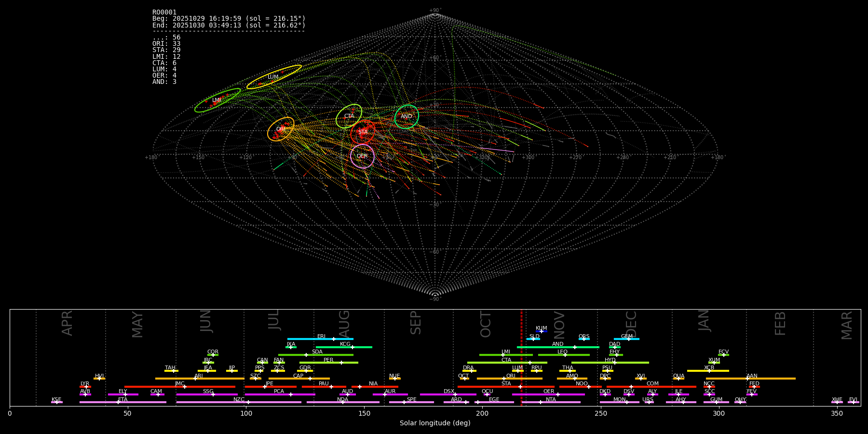Click the XHE shower marker in the timeline
Image resolution: width=868 pixels, height=434 pixels.
837,402
